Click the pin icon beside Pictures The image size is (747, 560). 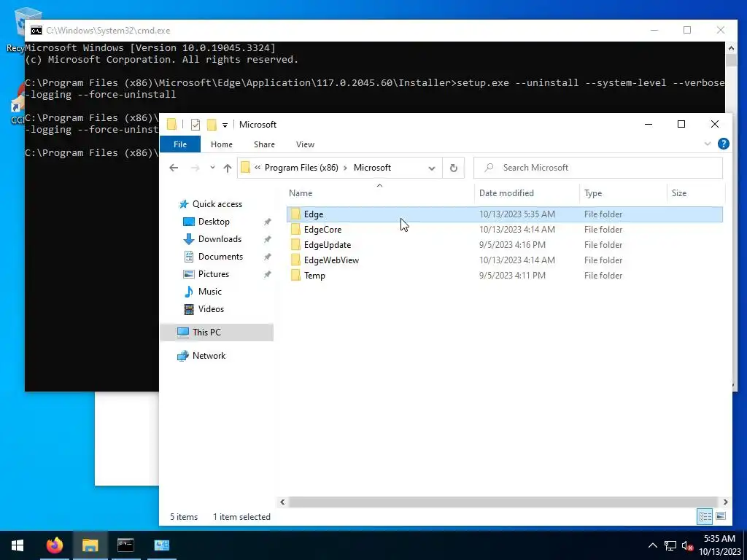(267, 274)
